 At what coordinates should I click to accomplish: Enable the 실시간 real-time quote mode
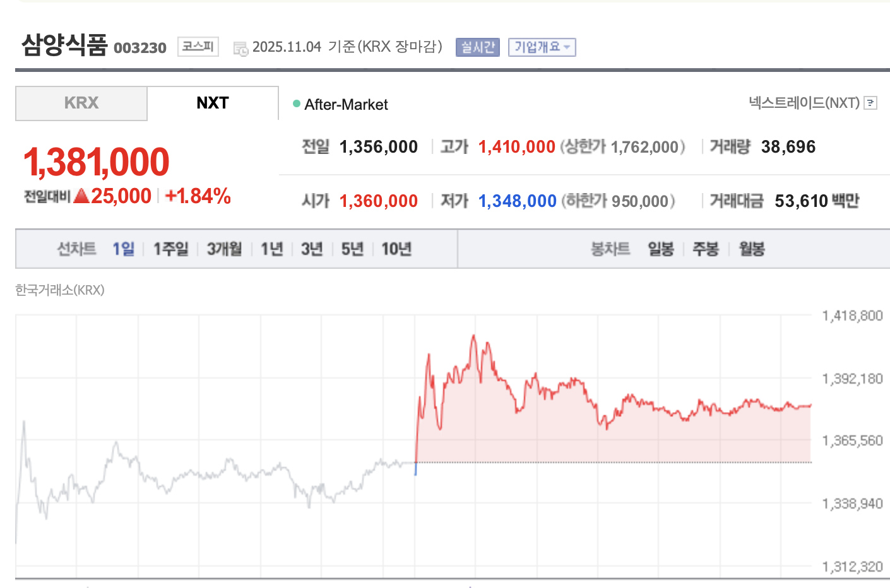tap(477, 47)
